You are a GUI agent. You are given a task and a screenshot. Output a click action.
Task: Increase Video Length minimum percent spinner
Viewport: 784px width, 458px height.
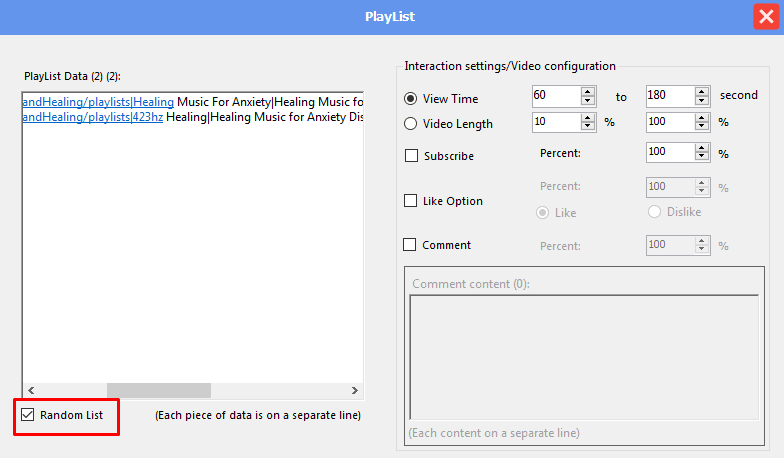click(588, 118)
